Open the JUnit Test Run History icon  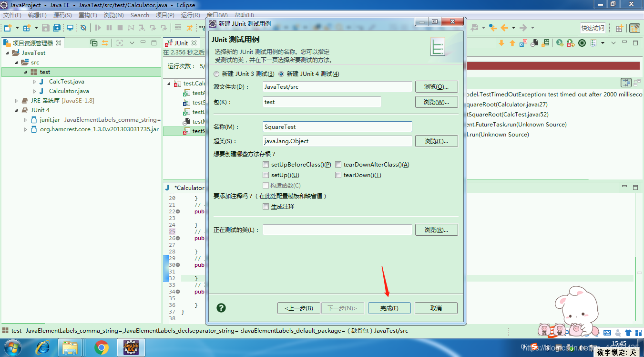pyautogui.click(x=593, y=43)
